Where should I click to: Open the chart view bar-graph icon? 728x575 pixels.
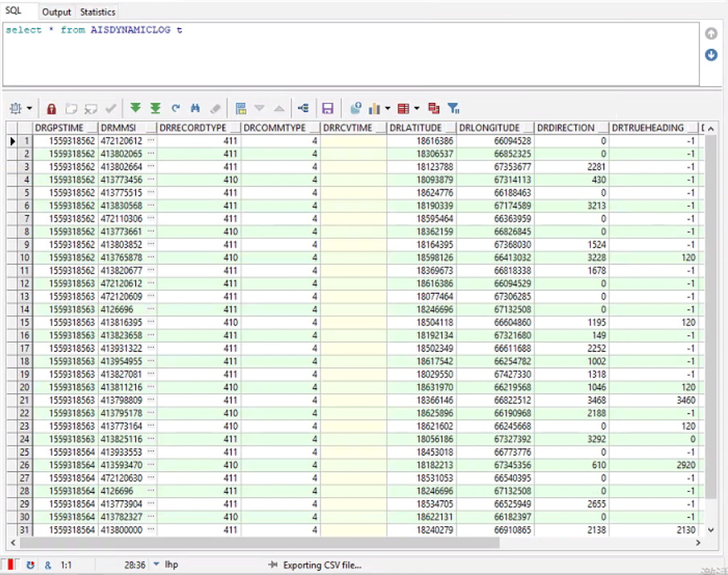374,108
